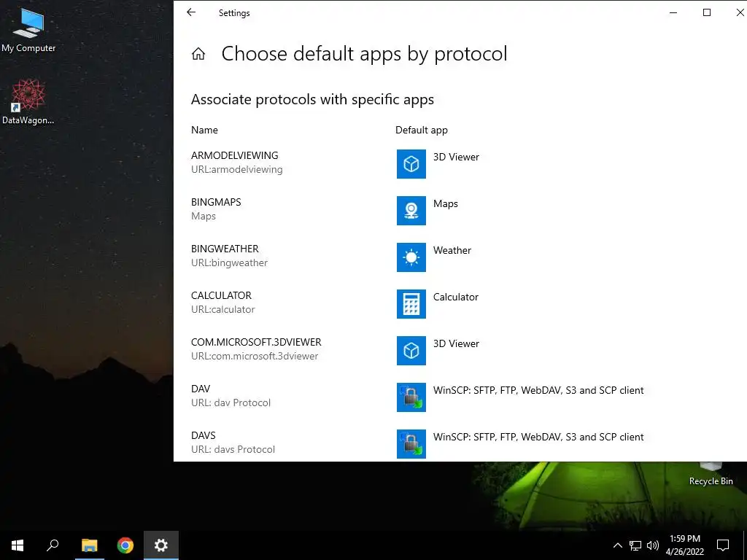Go to Settings home via house icon
The width and height of the screenshot is (747, 560).
[198, 54]
